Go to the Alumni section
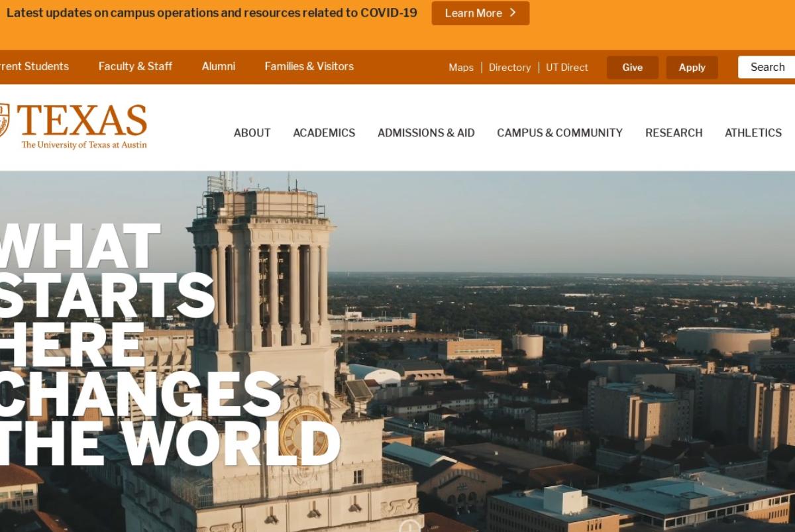Image resolution: width=795 pixels, height=532 pixels. point(219,66)
